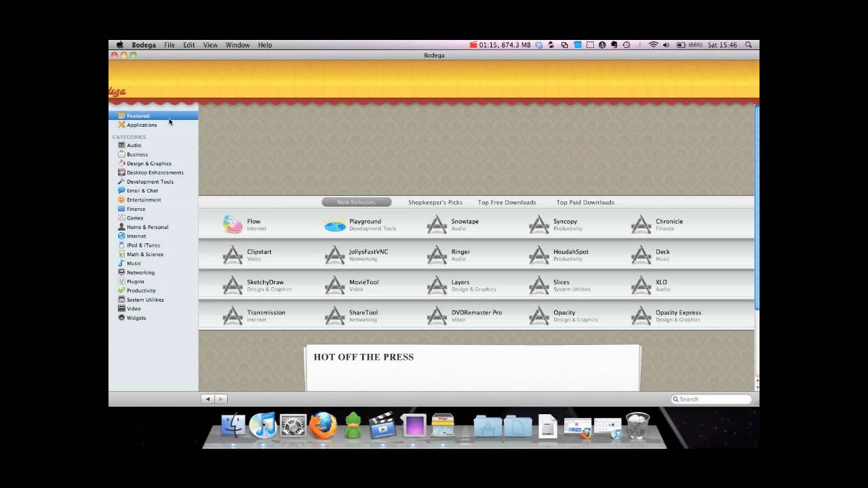Open the Edit menu
The width and height of the screenshot is (868, 488).
[189, 45]
